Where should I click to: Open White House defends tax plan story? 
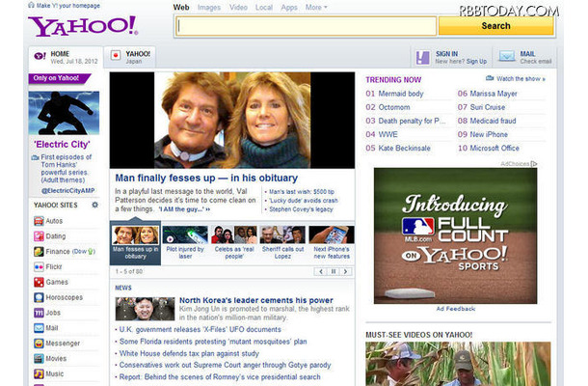point(189,354)
